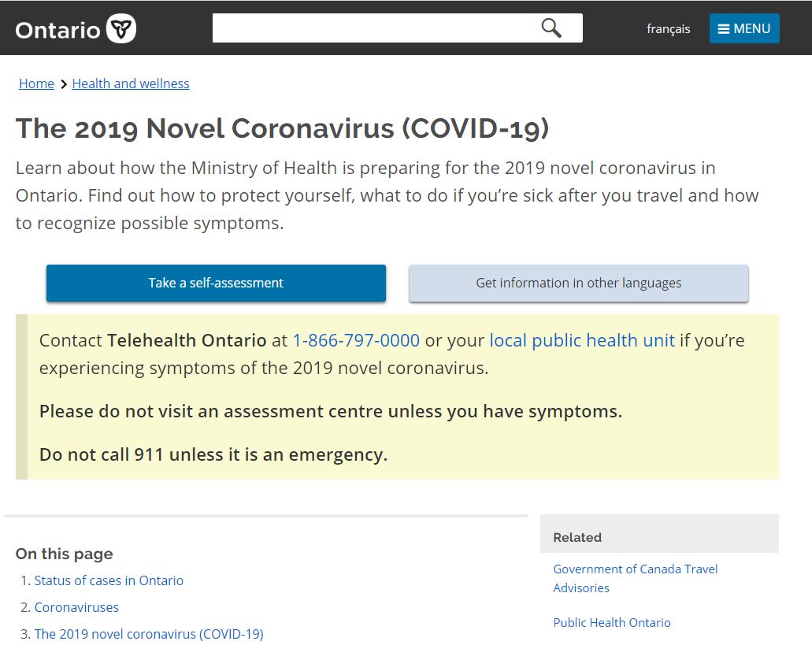Call Telehealth number 1-866-797-0000 link
Image resolution: width=812 pixels, height=645 pixels.
356,340
